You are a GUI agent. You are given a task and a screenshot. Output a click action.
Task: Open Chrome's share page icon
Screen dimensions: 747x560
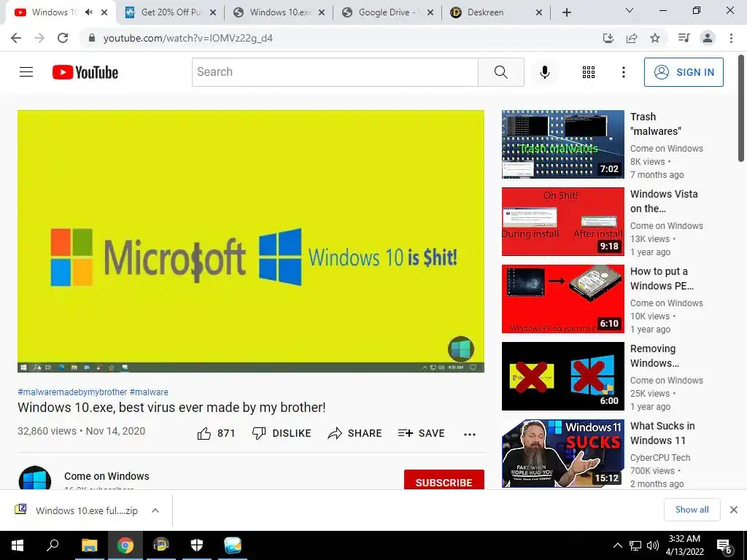(x=632, y=38)
